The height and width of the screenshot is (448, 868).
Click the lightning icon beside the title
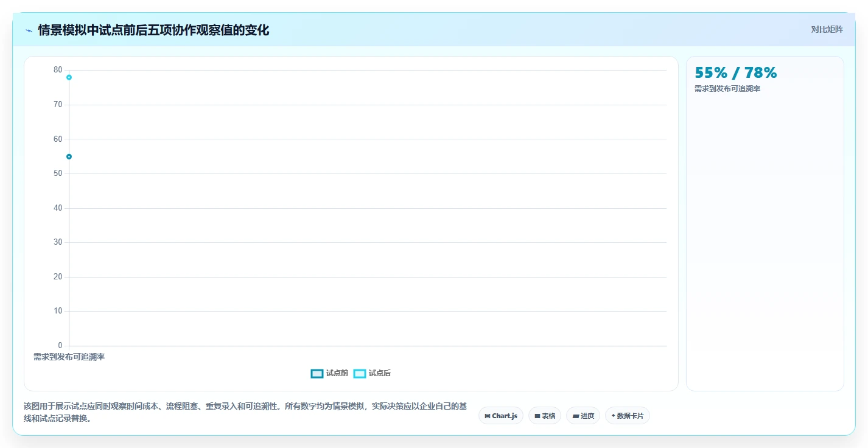[x=29, y=30]
